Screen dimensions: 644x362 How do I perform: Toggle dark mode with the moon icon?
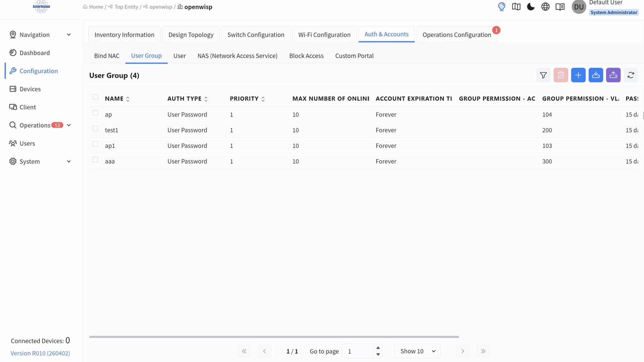pyautogui.click(x=531, y=7)
